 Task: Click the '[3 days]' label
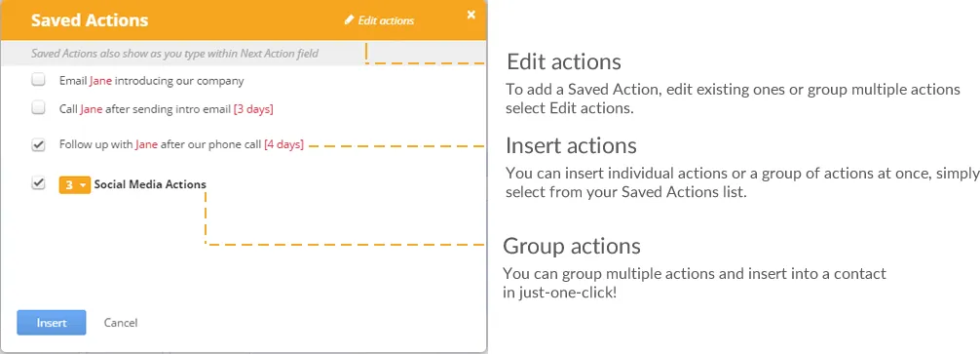pyautogui.click(x=253, y=109)
